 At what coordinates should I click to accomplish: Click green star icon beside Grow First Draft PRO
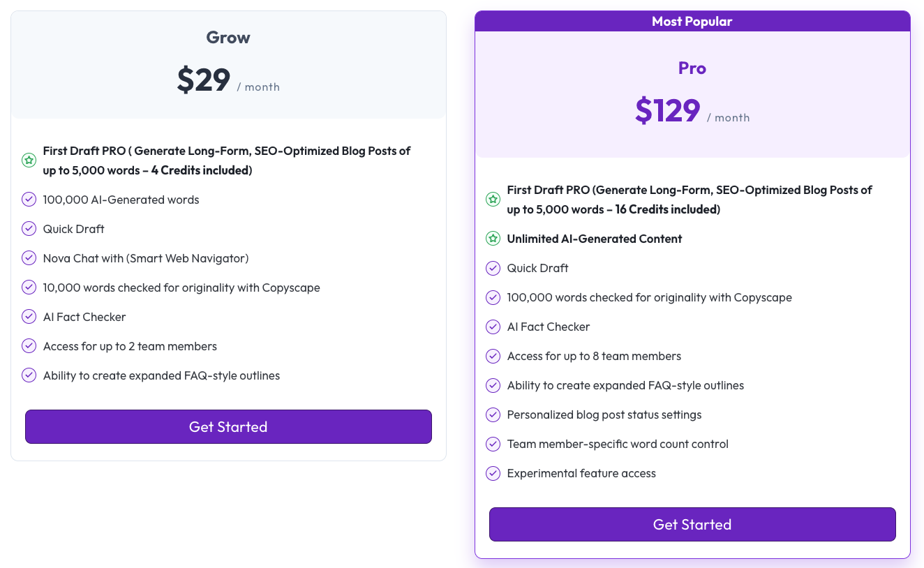29,160
